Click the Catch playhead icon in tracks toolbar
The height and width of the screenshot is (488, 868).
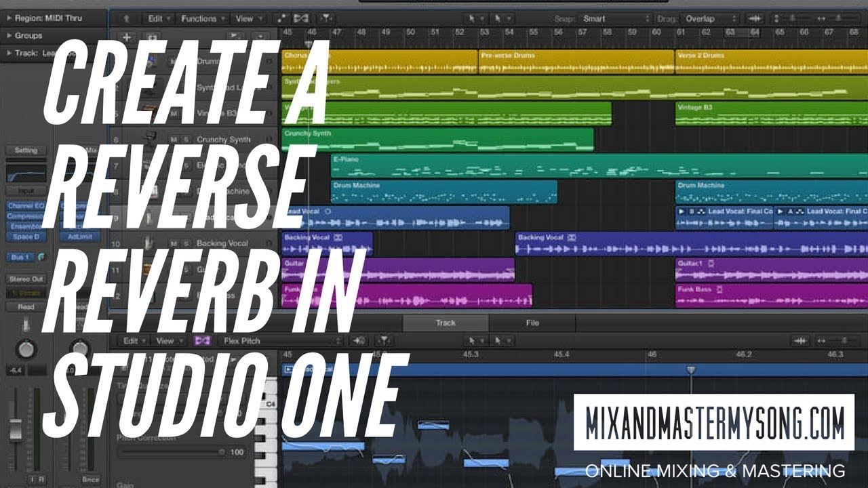[326, 18]
